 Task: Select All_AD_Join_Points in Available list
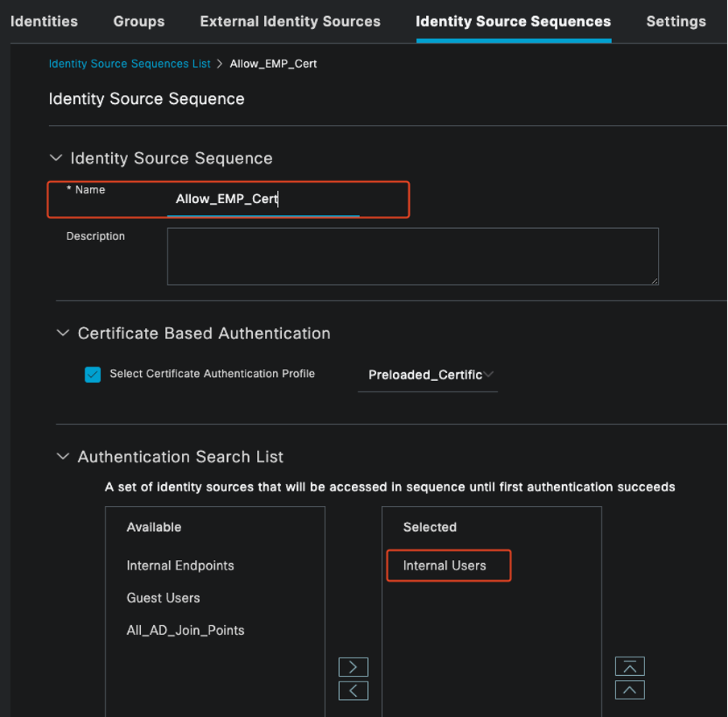(185, 630)
